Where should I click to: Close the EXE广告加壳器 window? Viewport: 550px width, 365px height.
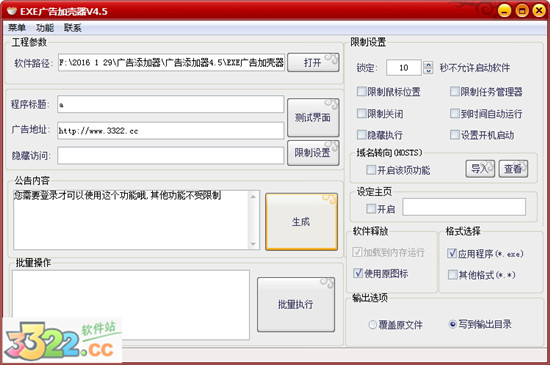tap(539, 11)
